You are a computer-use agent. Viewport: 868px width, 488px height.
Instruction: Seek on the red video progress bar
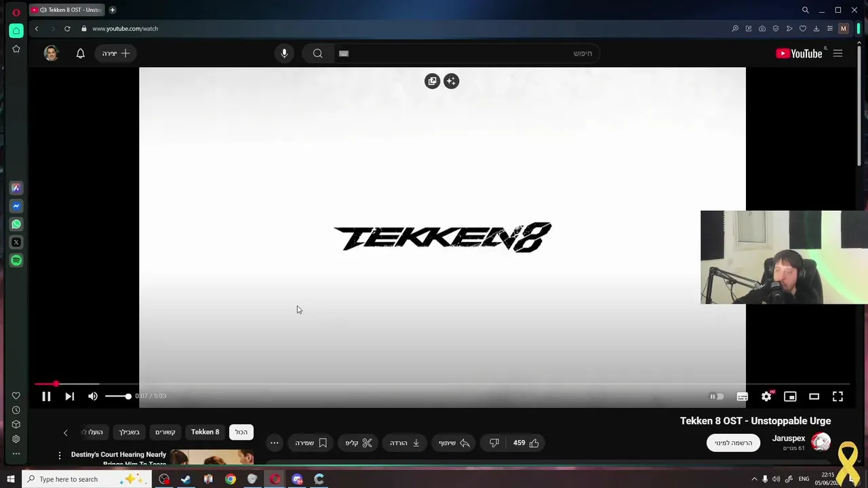[441, 384]
